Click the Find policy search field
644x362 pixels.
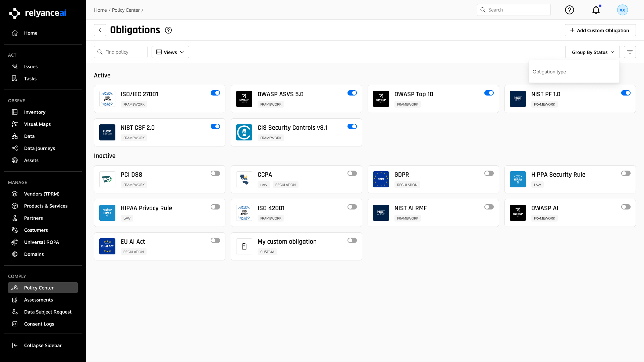tap(121, 52)
